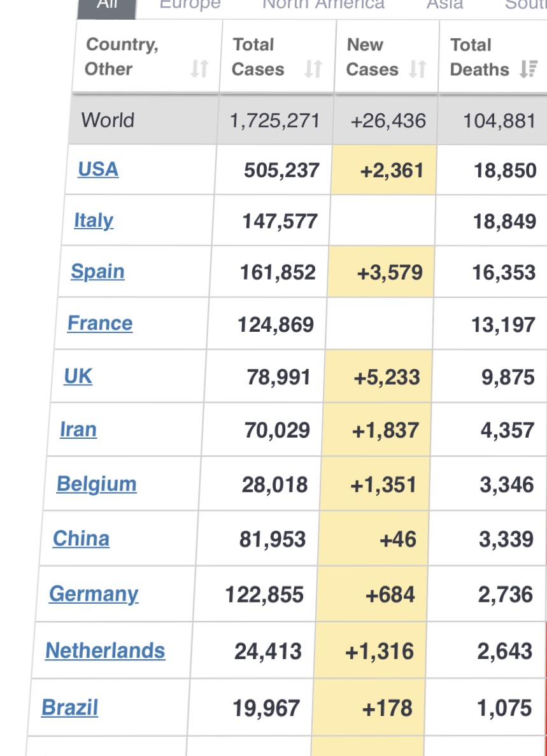Switch to the Europe tab
The image size is (547, 756).
click(x=190, y=5)
